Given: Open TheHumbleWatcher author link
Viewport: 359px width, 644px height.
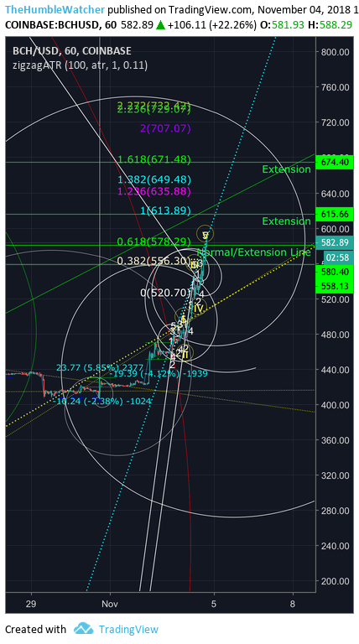Looking at the screenshot, I should click(55, 9).
